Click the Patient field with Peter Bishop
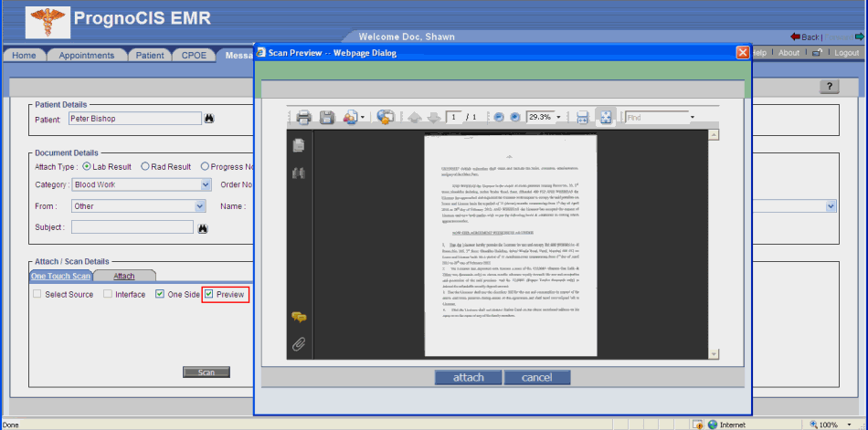Viewport: 868px width, 430px height. click(135, 119)
